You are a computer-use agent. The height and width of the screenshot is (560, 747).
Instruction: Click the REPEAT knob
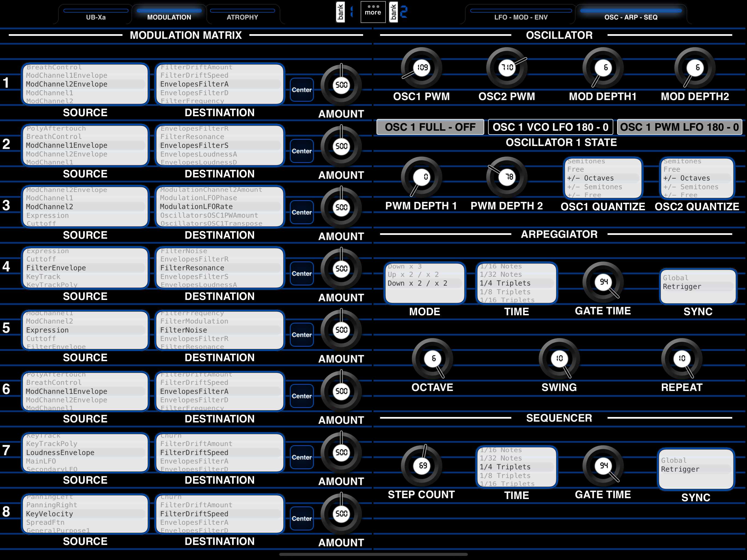tap(682, 358)
